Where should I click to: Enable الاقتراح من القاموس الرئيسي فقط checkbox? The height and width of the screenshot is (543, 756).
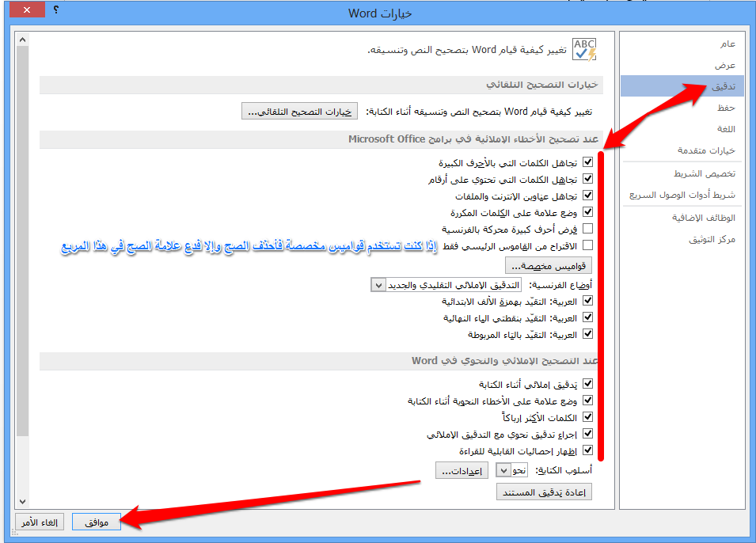(x=587, y=245)
